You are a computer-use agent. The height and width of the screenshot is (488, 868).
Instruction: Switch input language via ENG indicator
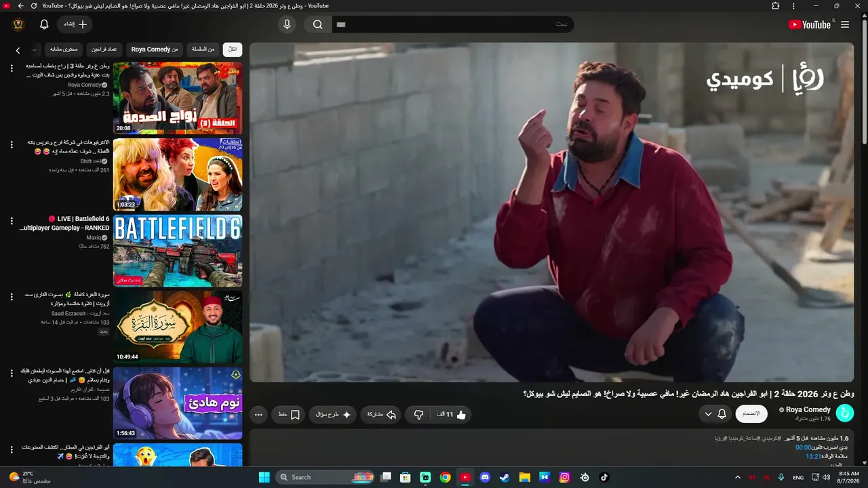(x=799, y=477)
